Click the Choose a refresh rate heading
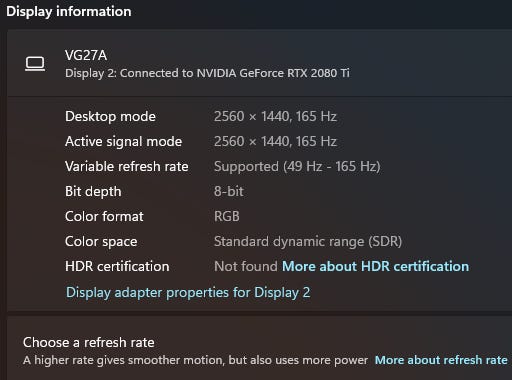Image resolution: width=512 pixels, height=380 pixels. 89,342
